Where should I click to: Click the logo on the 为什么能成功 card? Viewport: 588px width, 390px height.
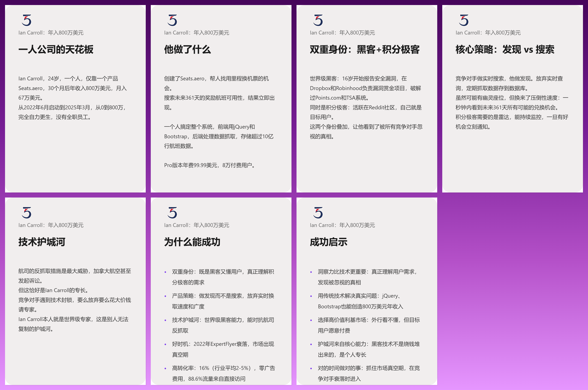tap(172, 213)
